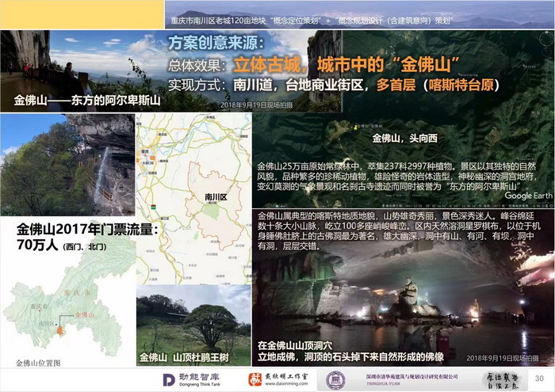This screenshot has width=555, height=392.
Task: Click the caption 金佛山——东方的阿尔卑斯山
Action: 87,101
